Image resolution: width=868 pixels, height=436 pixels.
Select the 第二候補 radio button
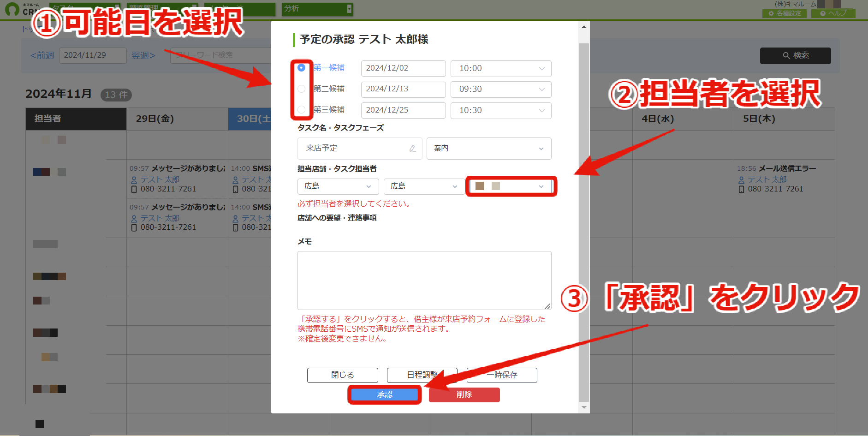(x=301, y=89)
